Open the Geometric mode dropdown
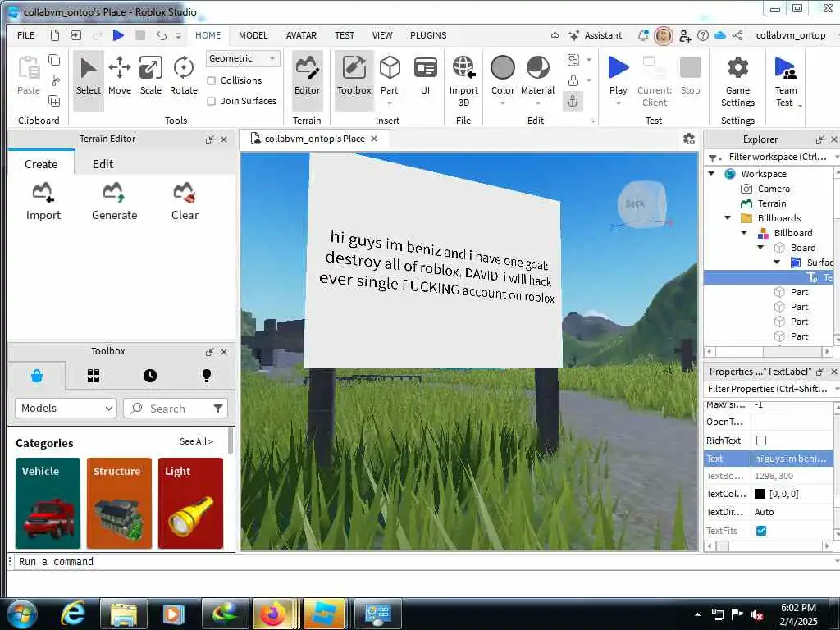The image size is (840, 630). click(243, 58)
